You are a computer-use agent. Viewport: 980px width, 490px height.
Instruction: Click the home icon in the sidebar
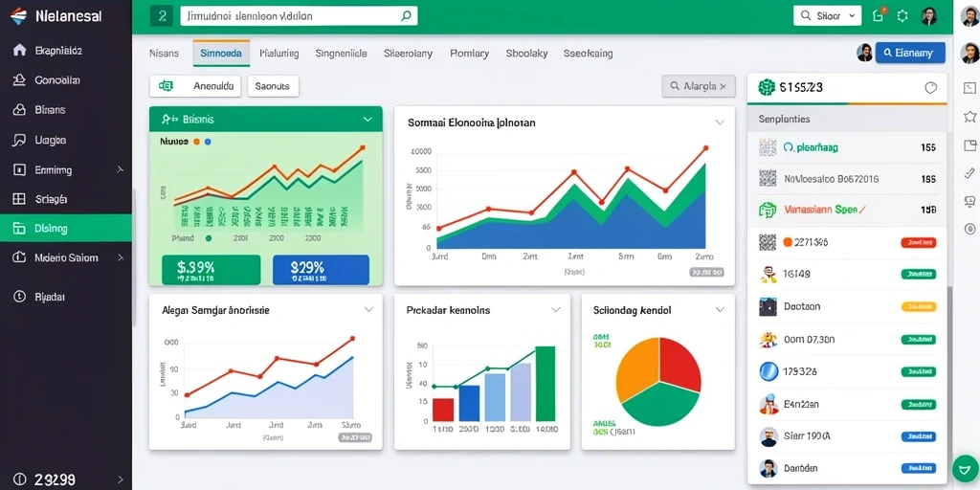point(19,51)
